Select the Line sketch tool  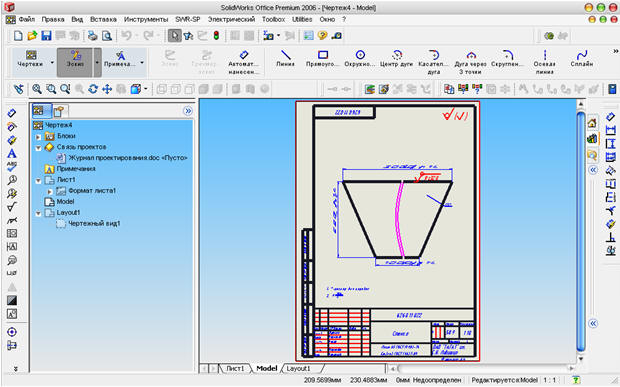click(x=285, y=59)
